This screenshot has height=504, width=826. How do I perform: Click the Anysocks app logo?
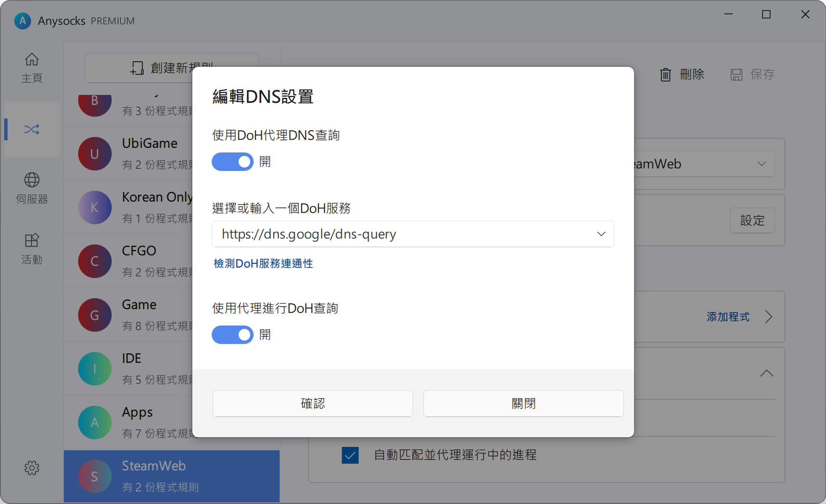click(23, 21)
